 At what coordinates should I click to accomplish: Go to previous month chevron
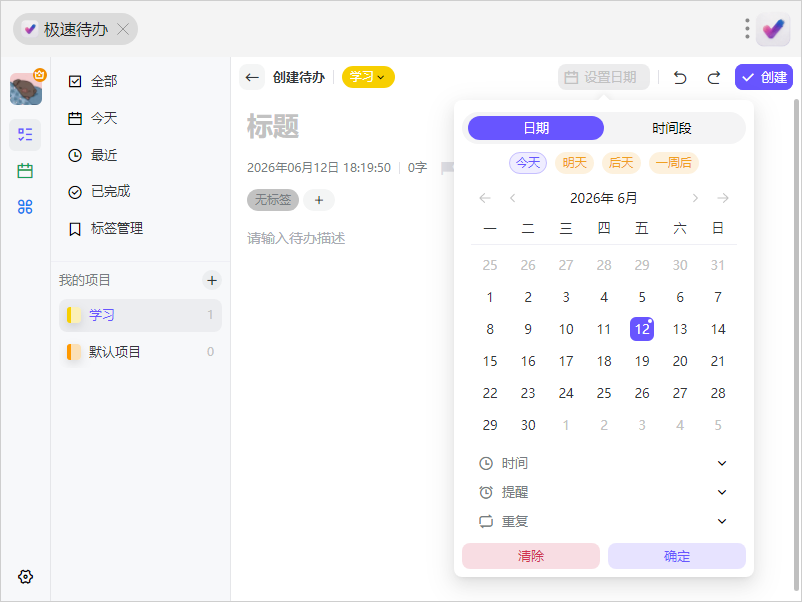click(x=513, y=198)
